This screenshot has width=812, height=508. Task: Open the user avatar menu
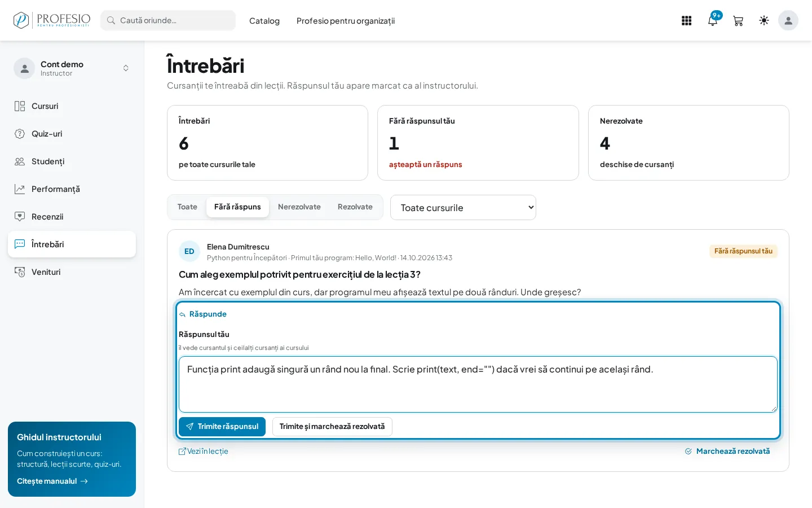788,20
